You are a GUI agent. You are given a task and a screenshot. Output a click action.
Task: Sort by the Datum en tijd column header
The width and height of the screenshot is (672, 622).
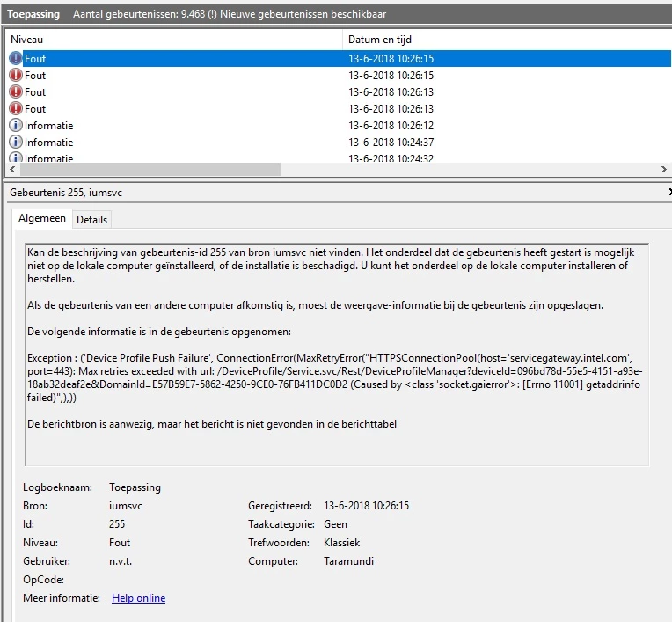pyautogui.click(x=508, y=40)
